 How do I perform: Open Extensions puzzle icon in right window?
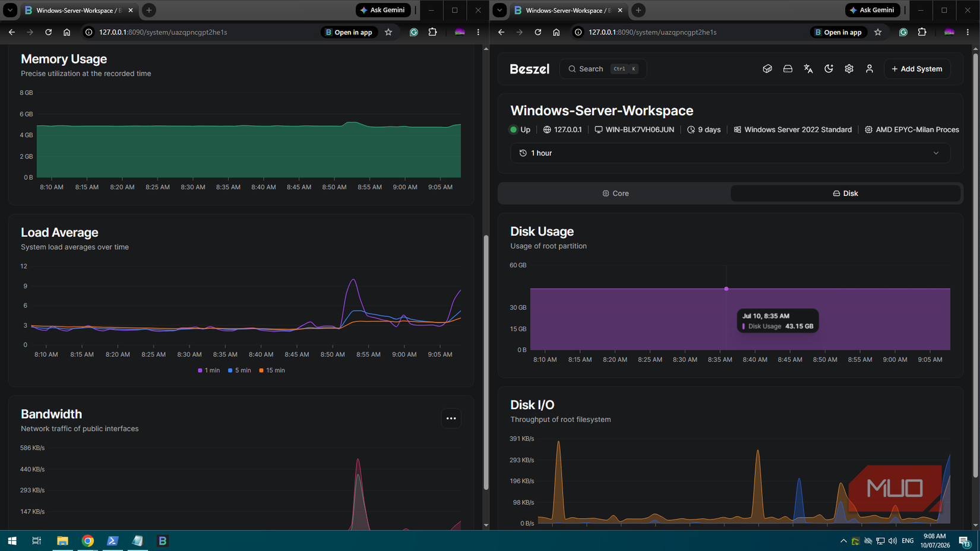click(922, 32)
